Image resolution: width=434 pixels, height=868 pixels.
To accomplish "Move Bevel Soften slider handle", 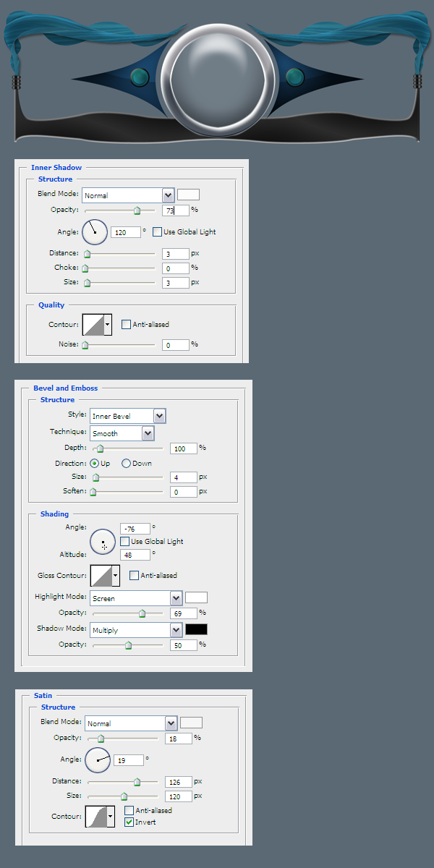I will pos(93,492).
